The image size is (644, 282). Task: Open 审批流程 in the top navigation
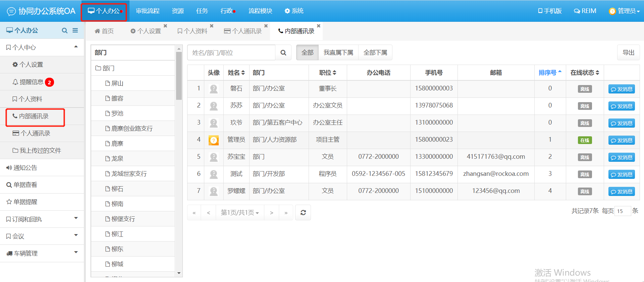[148, 11]
